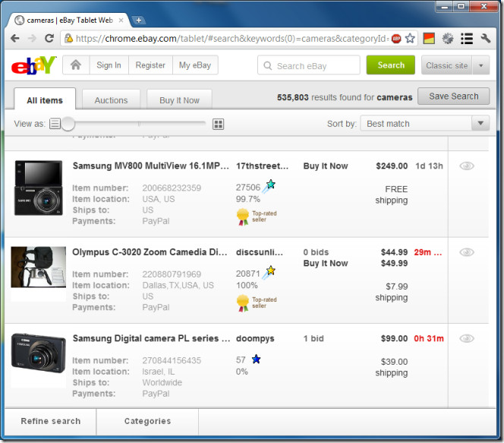Switch to the Auctions tab
Image resolution: width=504 pixels, height=443 pixels.
[x=111, y=100]
